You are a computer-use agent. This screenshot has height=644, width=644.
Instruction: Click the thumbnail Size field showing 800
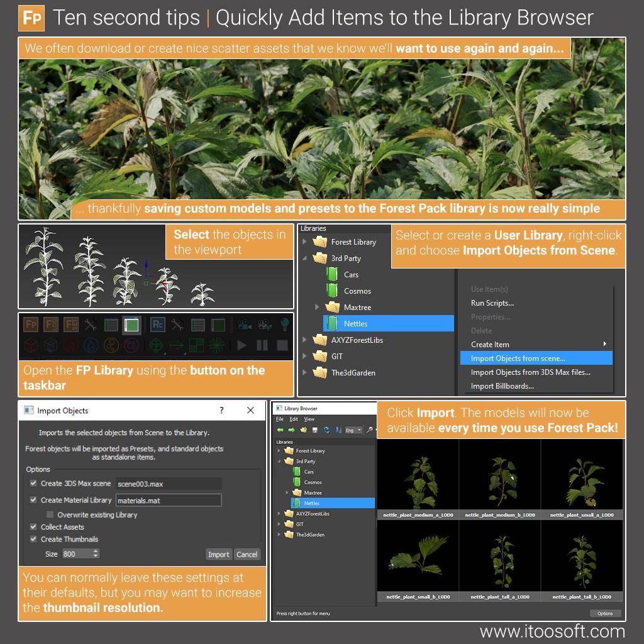point(77,553)
